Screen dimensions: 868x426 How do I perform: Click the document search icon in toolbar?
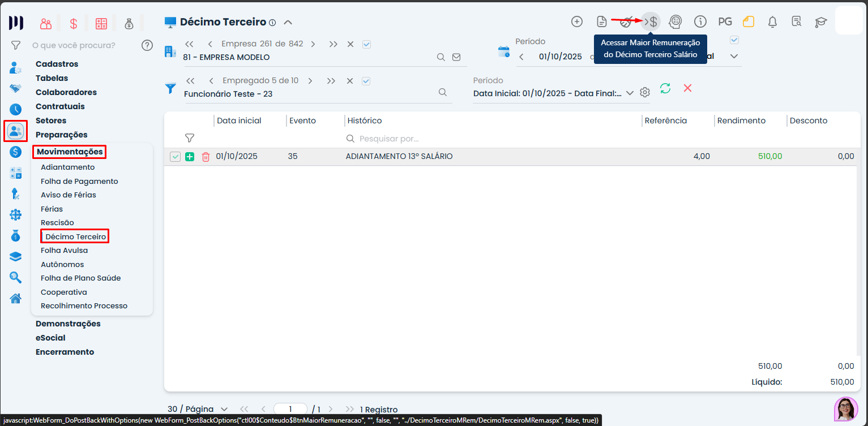pos(797,21)
